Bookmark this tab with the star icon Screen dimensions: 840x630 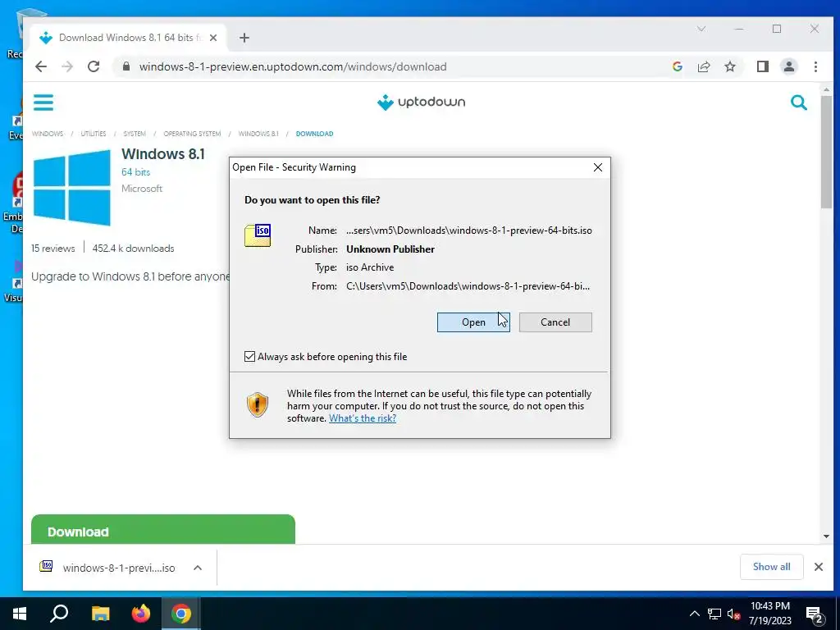pos(729,66)
